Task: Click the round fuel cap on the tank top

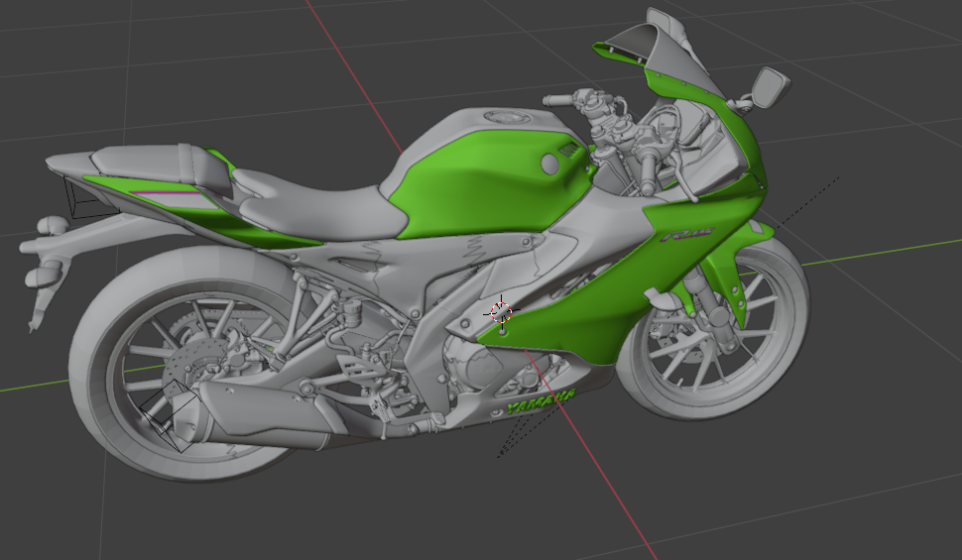Action: [x=509, y=117]
